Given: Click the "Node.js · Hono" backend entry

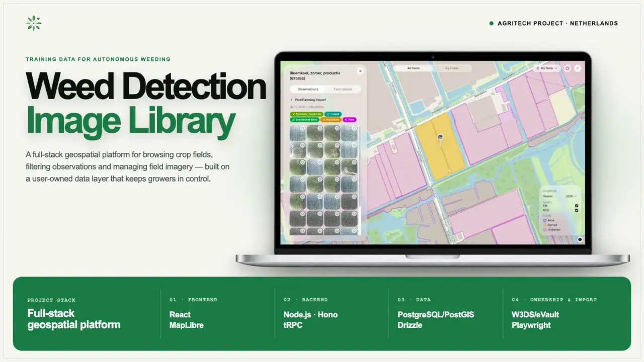Looking at the screenshot, I should (x=310, y=315).
